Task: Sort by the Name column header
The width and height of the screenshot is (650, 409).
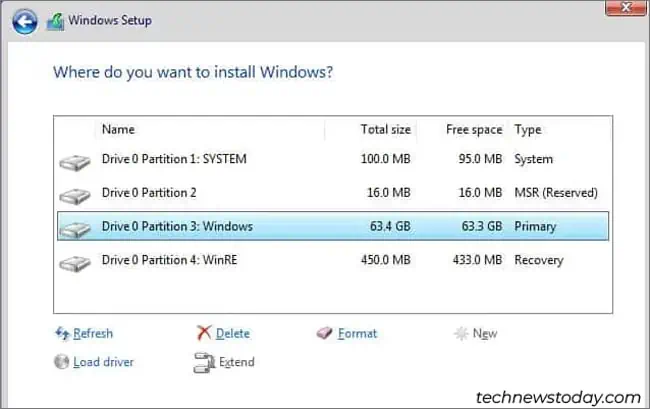Action: (118, 129)
